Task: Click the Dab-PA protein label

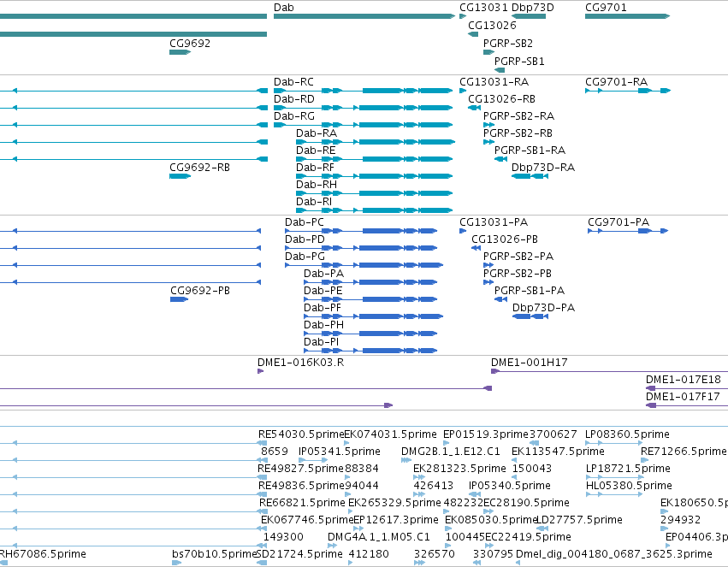Action: (323, 274)
